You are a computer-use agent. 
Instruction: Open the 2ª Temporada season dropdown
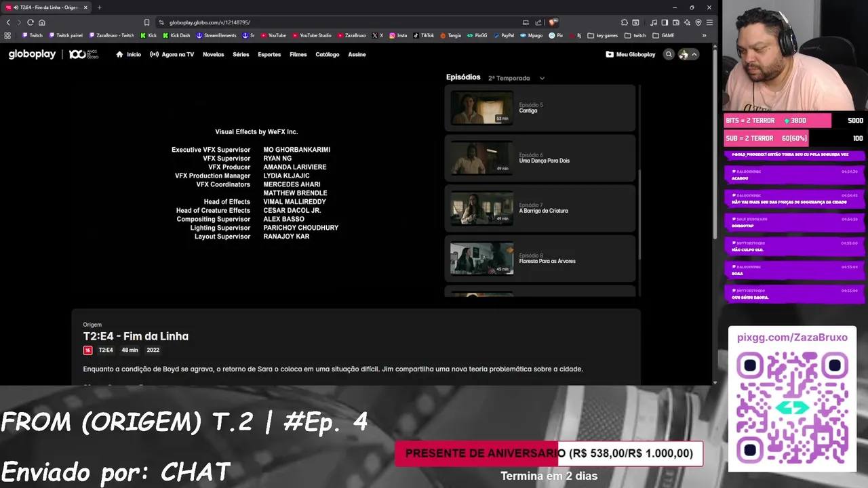pyautogui.click(x=516, y=78)
